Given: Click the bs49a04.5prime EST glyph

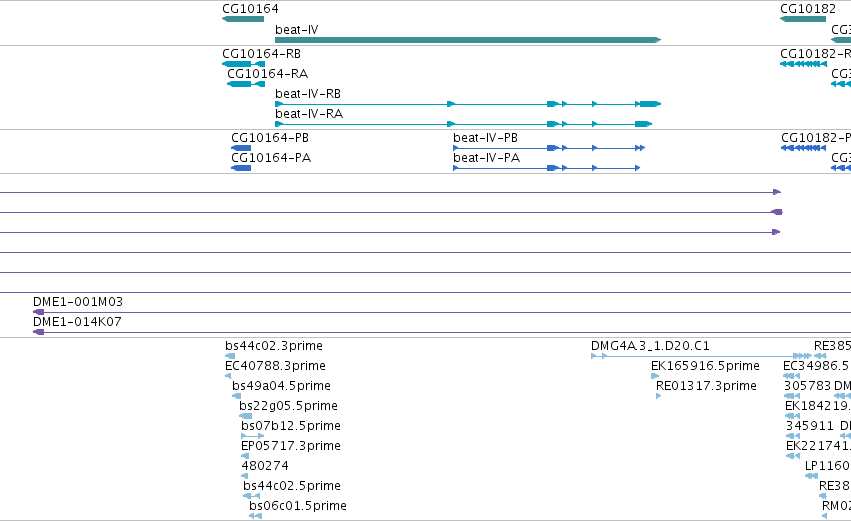Looking at the screenshot, I should pos(237,396).
